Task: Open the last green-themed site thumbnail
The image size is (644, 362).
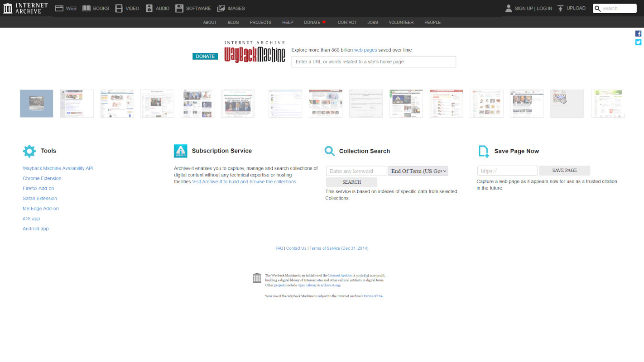Action: pos(607,104)
